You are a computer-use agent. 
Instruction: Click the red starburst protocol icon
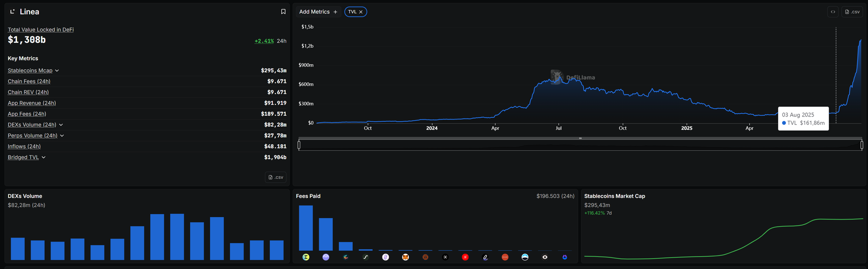point(465,257)
